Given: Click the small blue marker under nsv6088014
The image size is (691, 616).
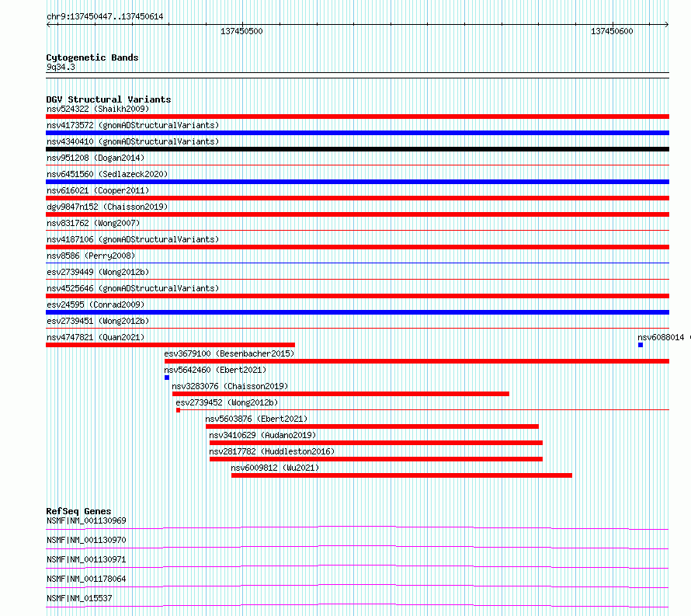Looking at the screenshot, I should coord(641,345).
